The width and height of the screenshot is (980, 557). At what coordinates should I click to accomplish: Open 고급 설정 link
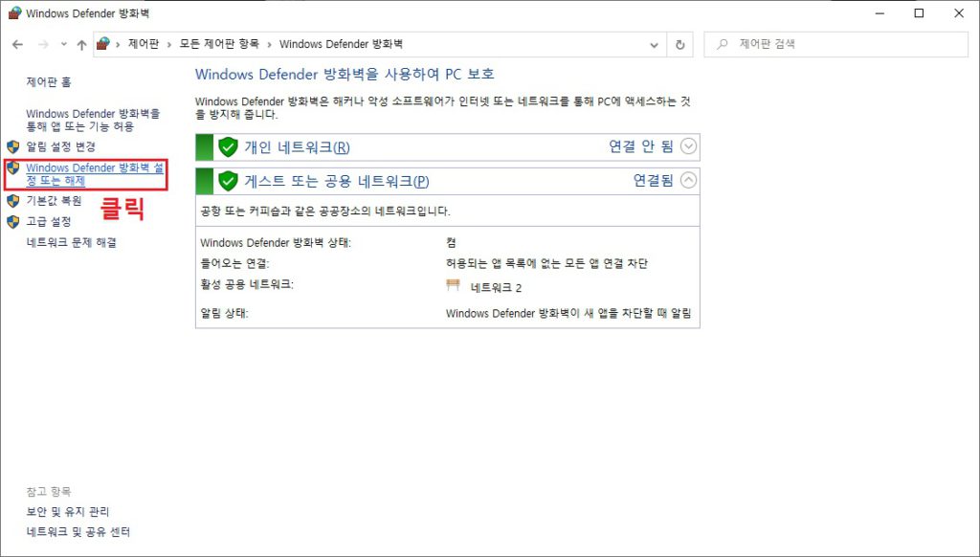49,221
